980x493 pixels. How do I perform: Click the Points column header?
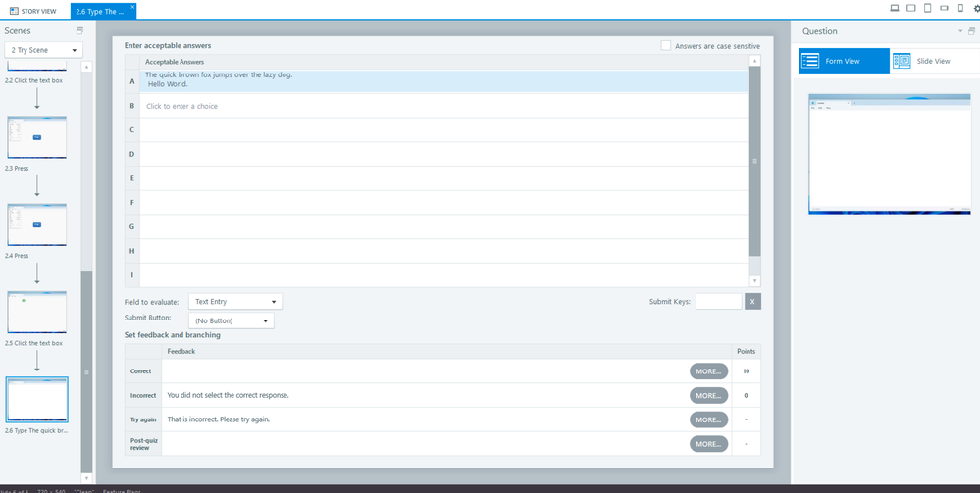[747, 351]
